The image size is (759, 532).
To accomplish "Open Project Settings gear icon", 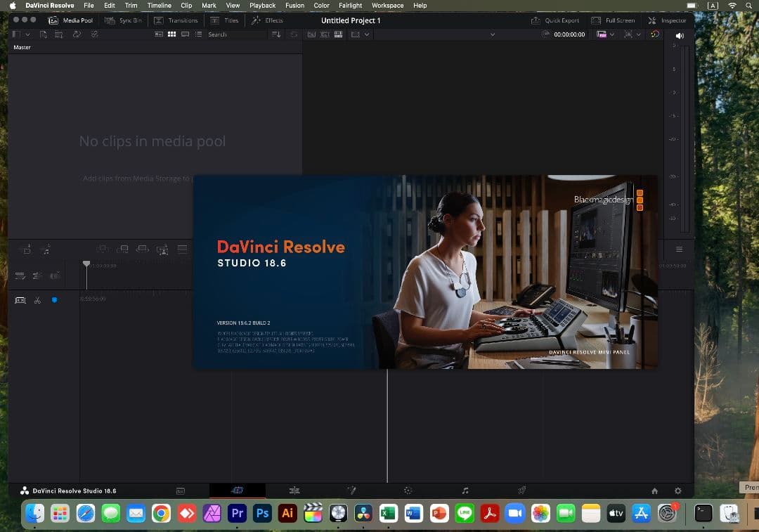I will [677, 491].
